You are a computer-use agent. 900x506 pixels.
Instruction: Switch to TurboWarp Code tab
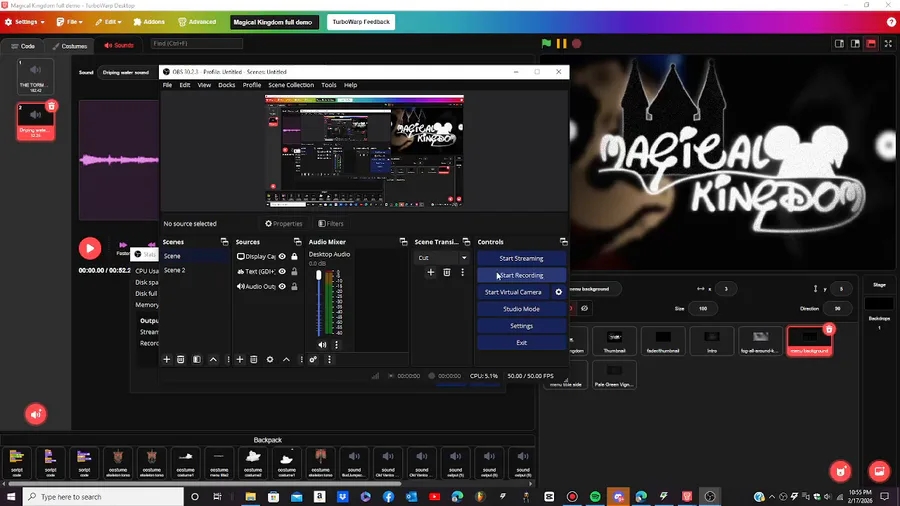[x=23, y=45]
